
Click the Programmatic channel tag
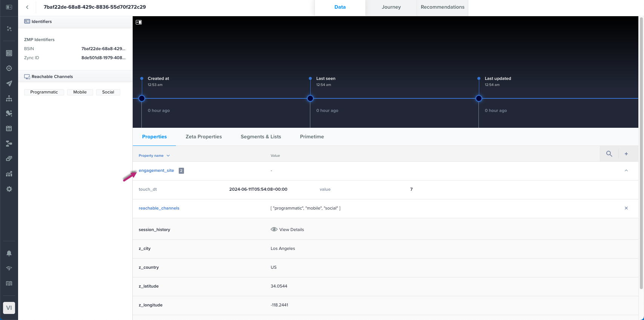click(44, 92)
